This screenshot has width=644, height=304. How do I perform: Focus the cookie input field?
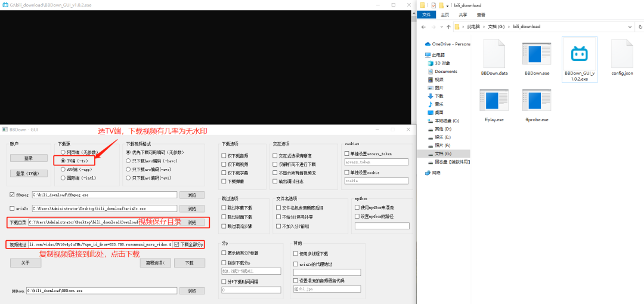click(x=376, y=180)
